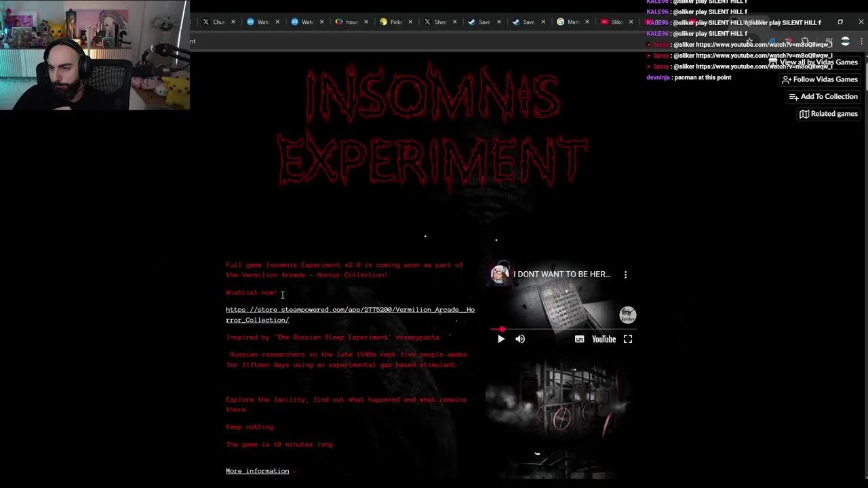Click the map icon beside Related games

coord(804,114)
